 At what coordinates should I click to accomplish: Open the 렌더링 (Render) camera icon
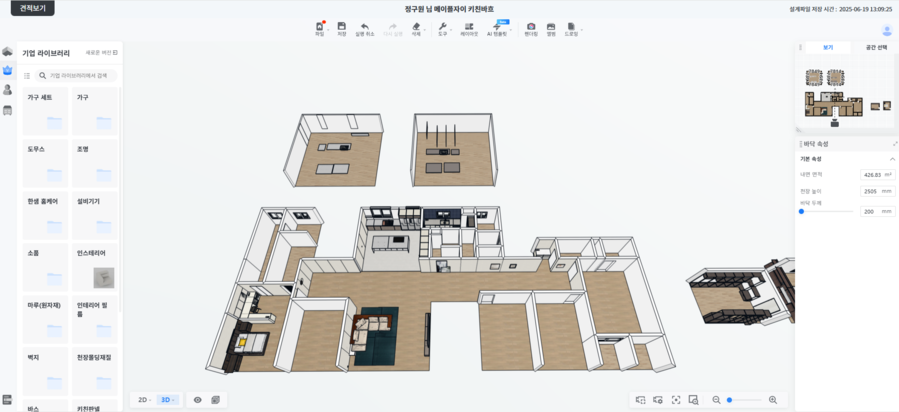(531, 26)
